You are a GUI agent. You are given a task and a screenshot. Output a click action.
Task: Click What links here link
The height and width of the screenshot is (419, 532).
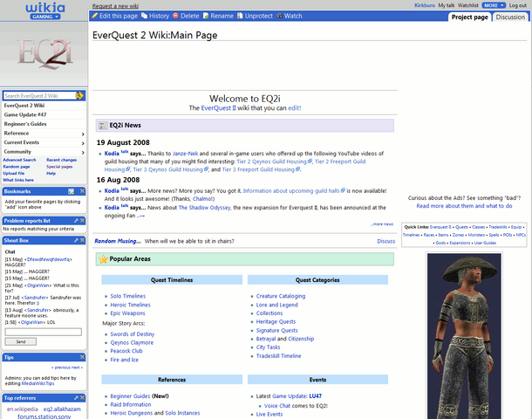click(x=18, y=180)
